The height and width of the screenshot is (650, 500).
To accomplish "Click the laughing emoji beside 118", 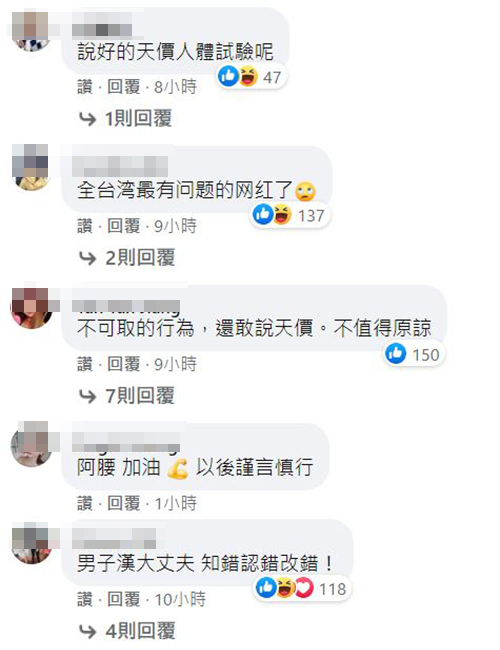I will click(x=285, y=587).
